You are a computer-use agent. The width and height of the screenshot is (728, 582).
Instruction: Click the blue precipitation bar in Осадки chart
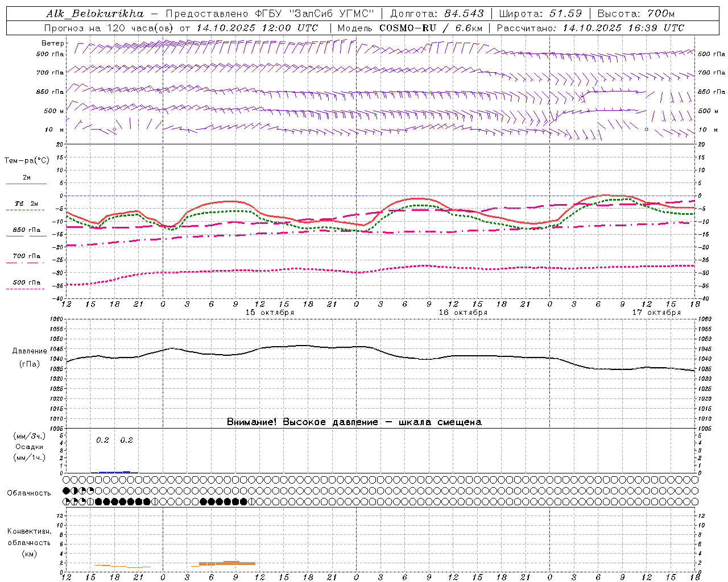pos(114,472)
